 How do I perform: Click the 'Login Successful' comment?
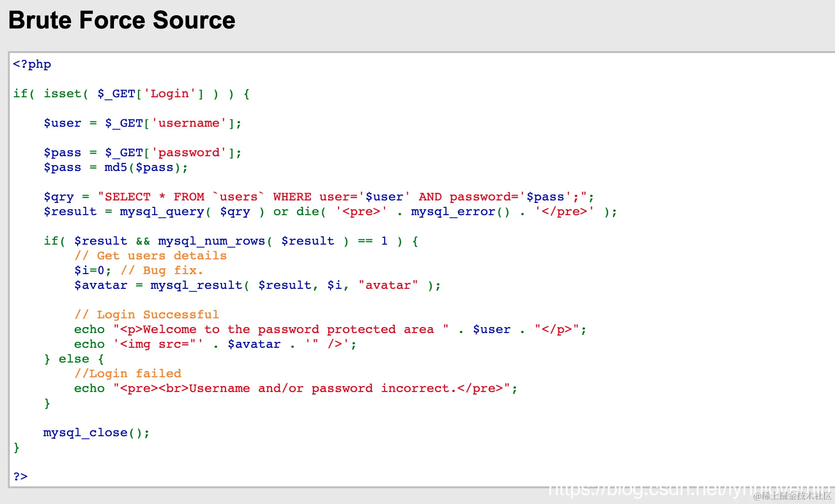pos(146,315)
